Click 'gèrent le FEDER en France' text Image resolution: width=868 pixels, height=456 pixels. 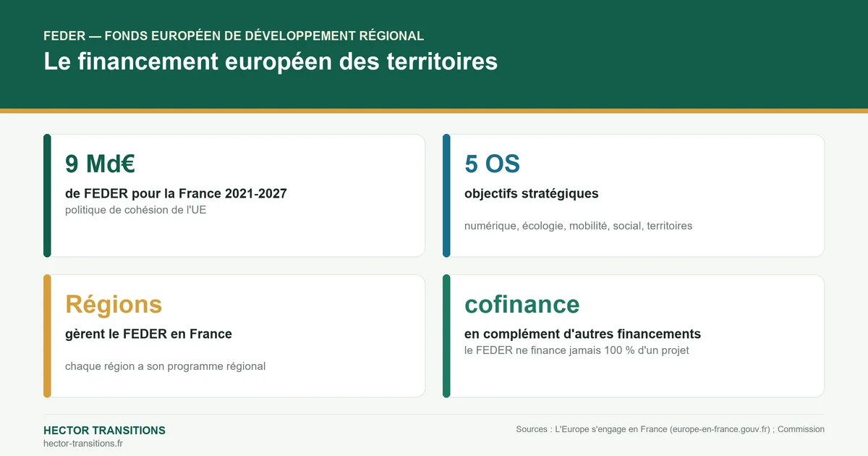(148, 334)
